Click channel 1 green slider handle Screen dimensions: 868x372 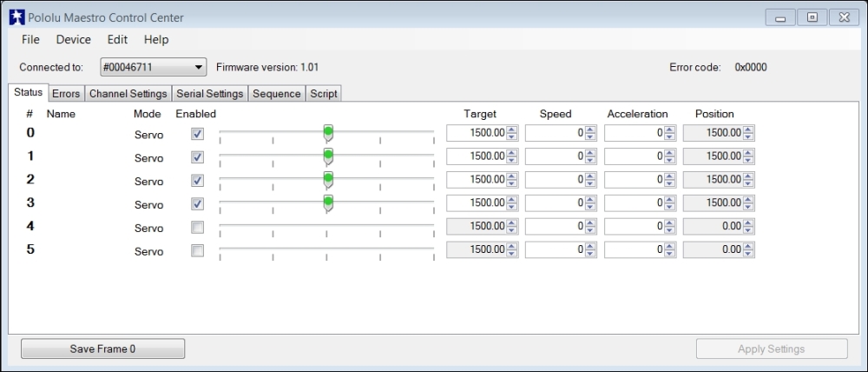click(328, 157)
